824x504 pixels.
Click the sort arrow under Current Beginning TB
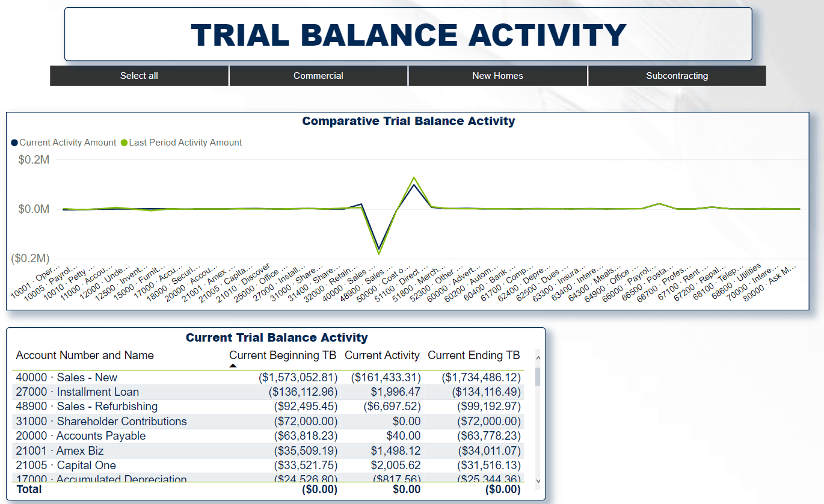click(x=233, y=366)
